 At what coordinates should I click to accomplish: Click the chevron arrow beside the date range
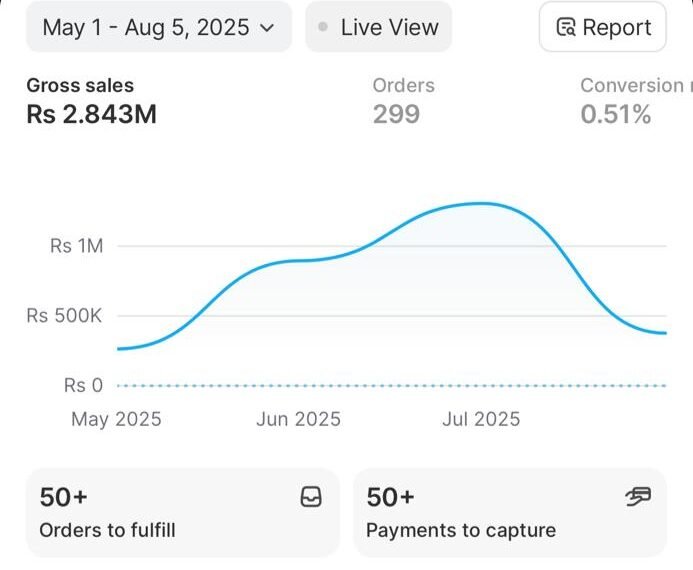tap(266, 28)
